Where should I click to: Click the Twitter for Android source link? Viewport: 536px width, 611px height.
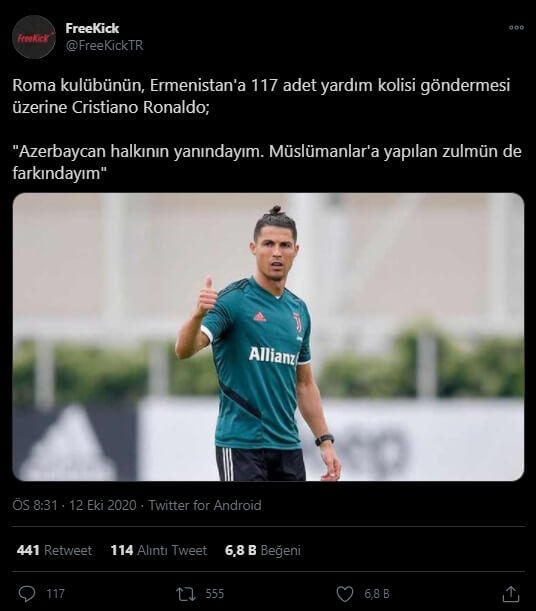(205, 505)
